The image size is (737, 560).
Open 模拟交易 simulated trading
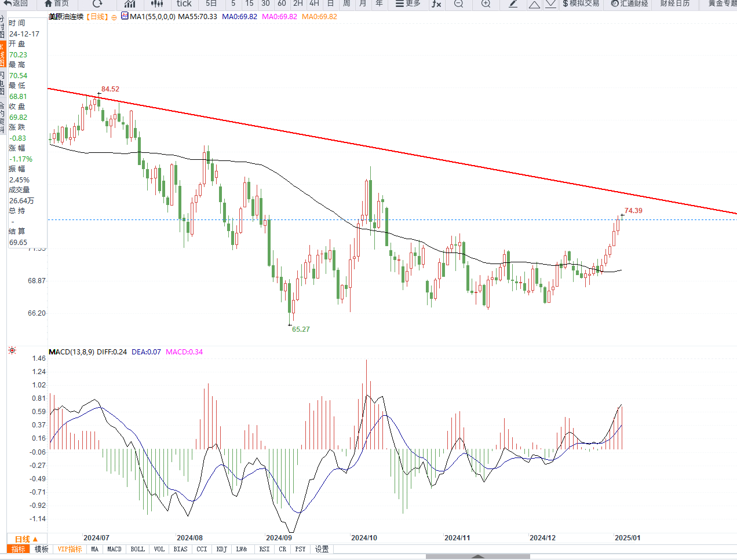[581, 3]
